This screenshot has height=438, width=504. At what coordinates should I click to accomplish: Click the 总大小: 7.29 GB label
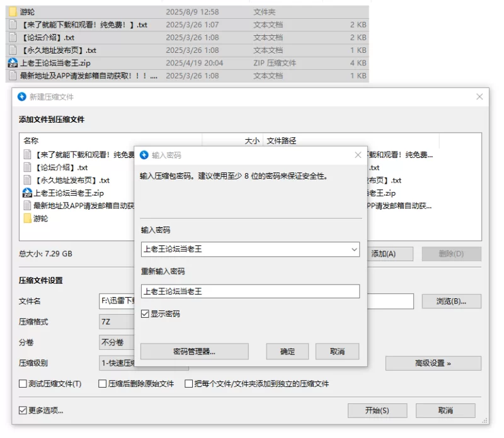click(x=45, y=254)
